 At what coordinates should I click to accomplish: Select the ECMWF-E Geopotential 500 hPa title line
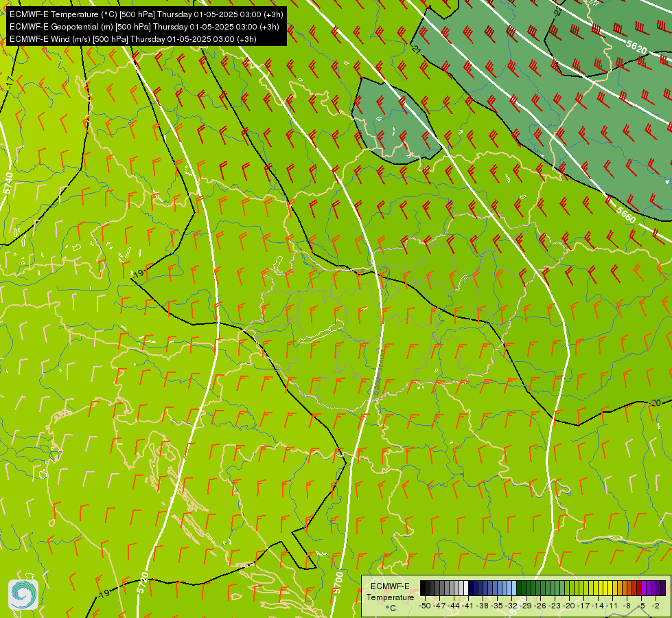(x=144, y=27)
